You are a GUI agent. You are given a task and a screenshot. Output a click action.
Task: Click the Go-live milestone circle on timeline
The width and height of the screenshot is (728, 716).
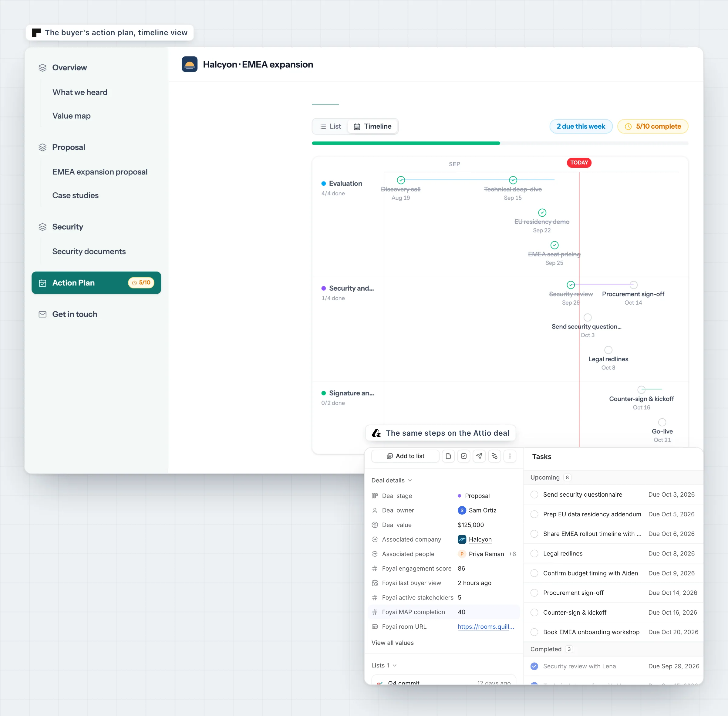click(662, 422)
